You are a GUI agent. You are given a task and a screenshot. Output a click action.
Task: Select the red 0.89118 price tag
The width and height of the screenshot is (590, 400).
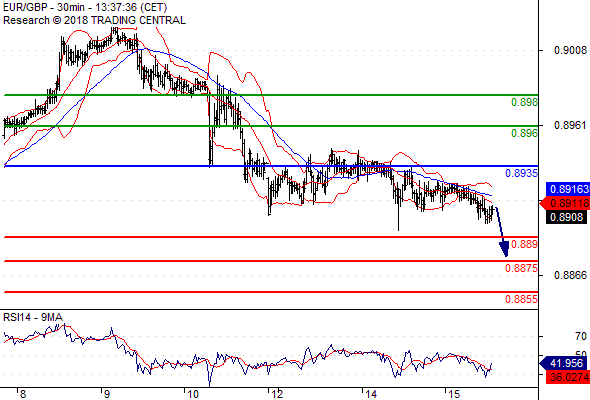click(x=566, y=204)
